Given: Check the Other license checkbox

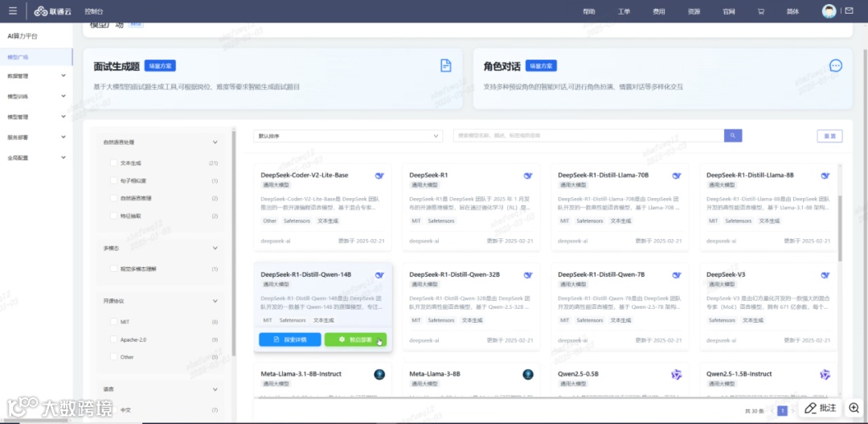Looking at the screenshot, I should point(113,357).
